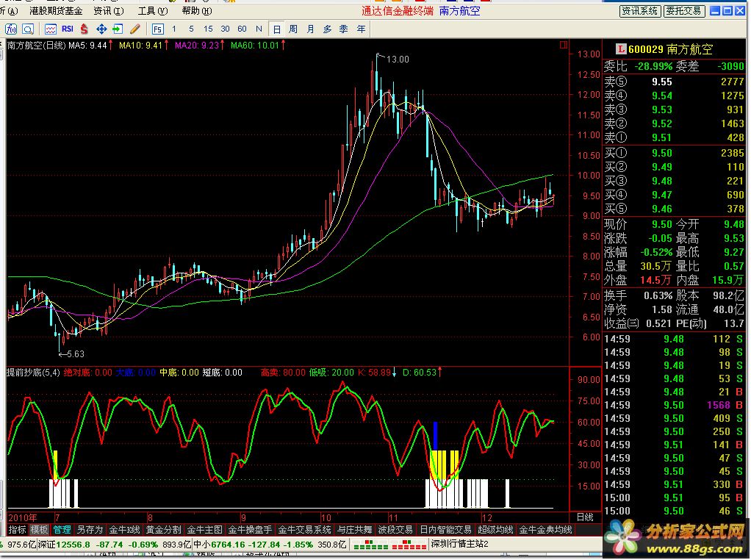Click the 另存为 save-as button
This screenshot has width=751, height=560.
90,530
